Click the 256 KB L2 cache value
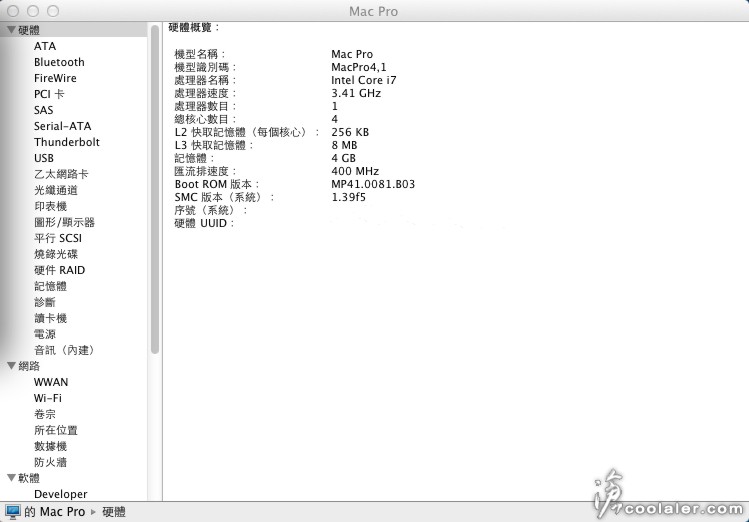The image size is (749, 522). coord(350,132)
